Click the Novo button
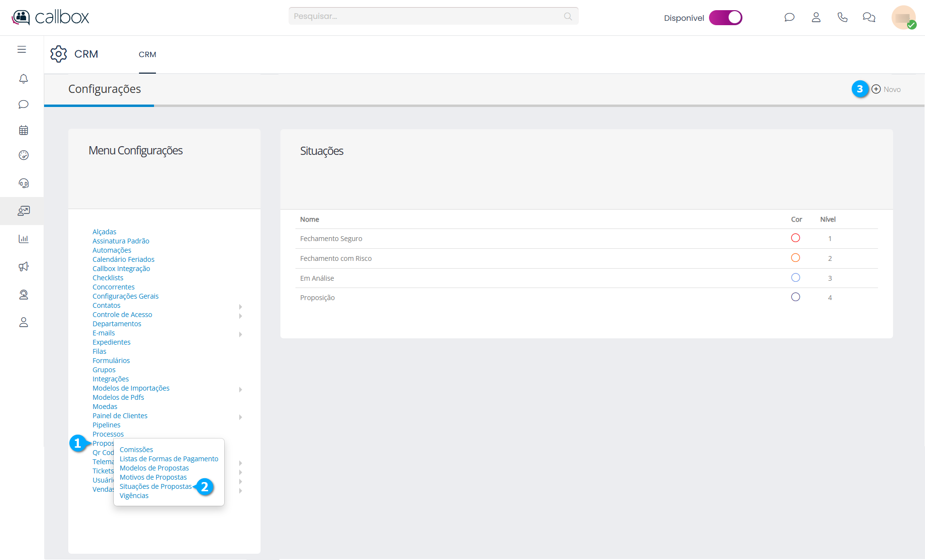 pyautogui.click(x=886, y=90)
